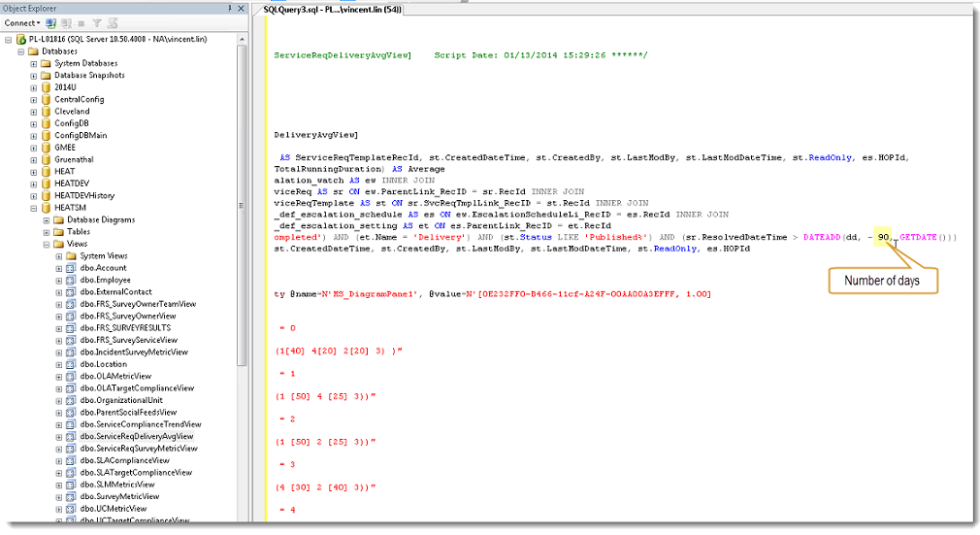The image size is (980, 535).
Task: Select the Cleveland database
Action: point(72,112)
